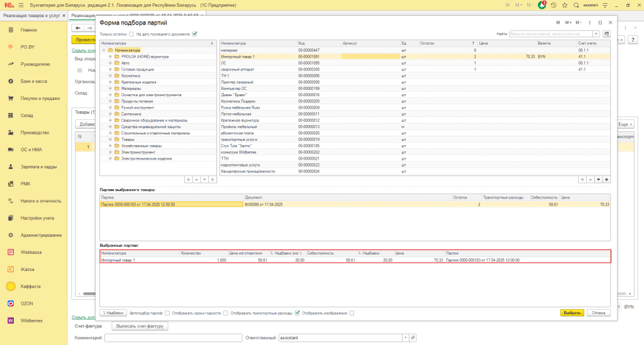Click the Провести button
This screenshot has width=644, height=345.
coord(84,40)
